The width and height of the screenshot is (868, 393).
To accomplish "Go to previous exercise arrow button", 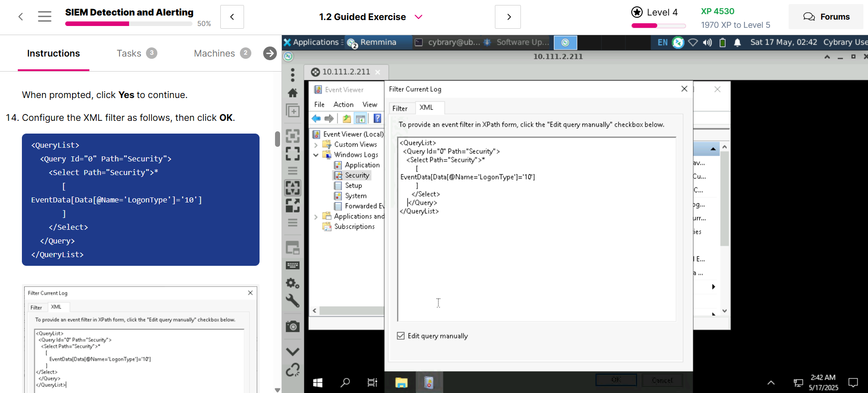I will point(232,17).
